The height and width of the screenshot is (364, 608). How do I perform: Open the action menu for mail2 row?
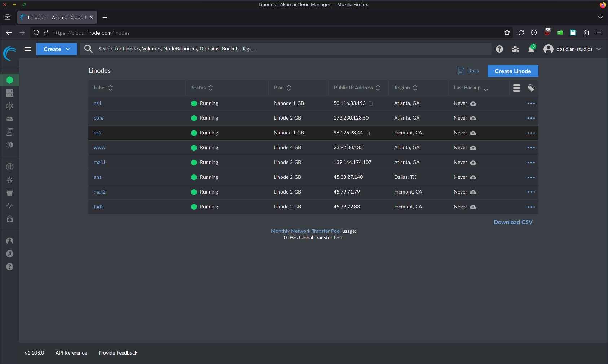531,192
